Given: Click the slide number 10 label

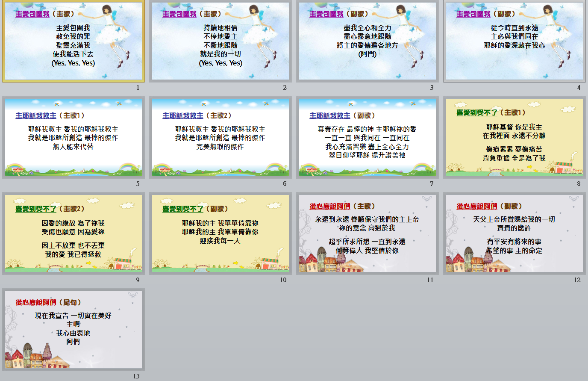Looking at the screenshot, I should (283, 280).
